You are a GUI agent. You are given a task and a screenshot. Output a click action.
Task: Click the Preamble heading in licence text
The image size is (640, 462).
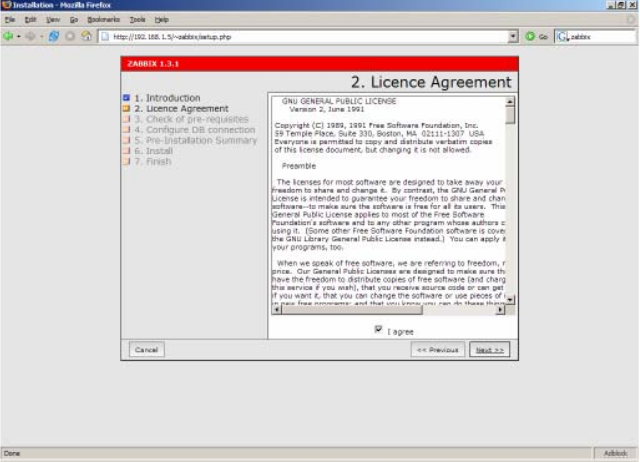pyautogui.click(x=299, y=166)
